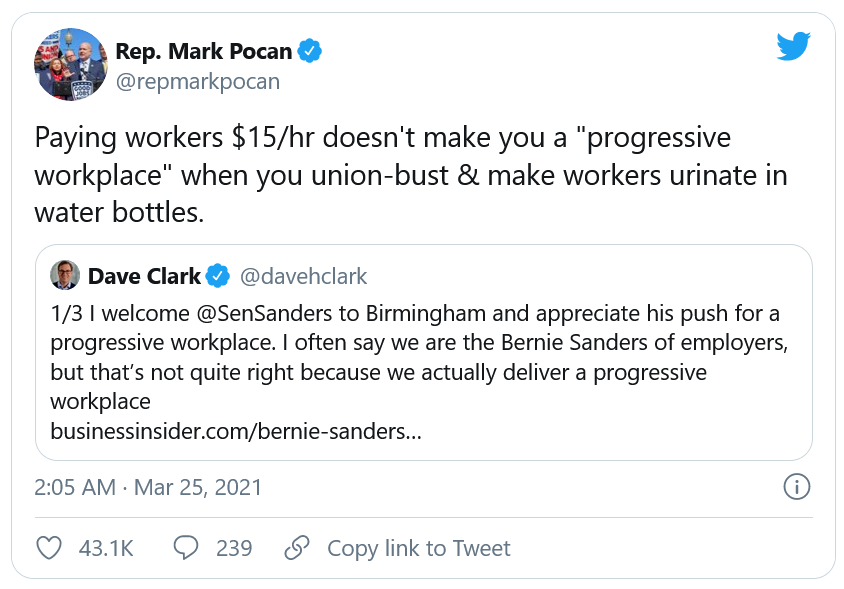The height and width of the screenshot is (589, 844).
Task: Click the 239 replies count
Action: coord(234,548)
